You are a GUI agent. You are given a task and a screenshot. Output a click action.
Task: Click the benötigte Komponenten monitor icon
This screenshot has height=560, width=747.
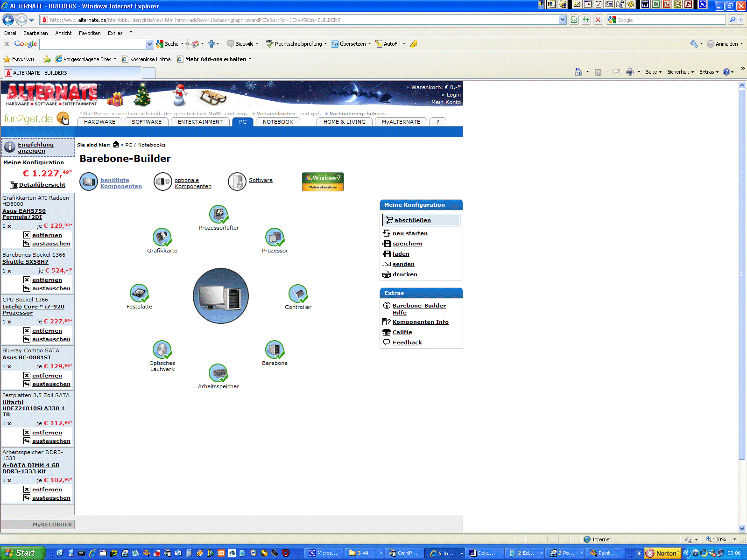89,182
